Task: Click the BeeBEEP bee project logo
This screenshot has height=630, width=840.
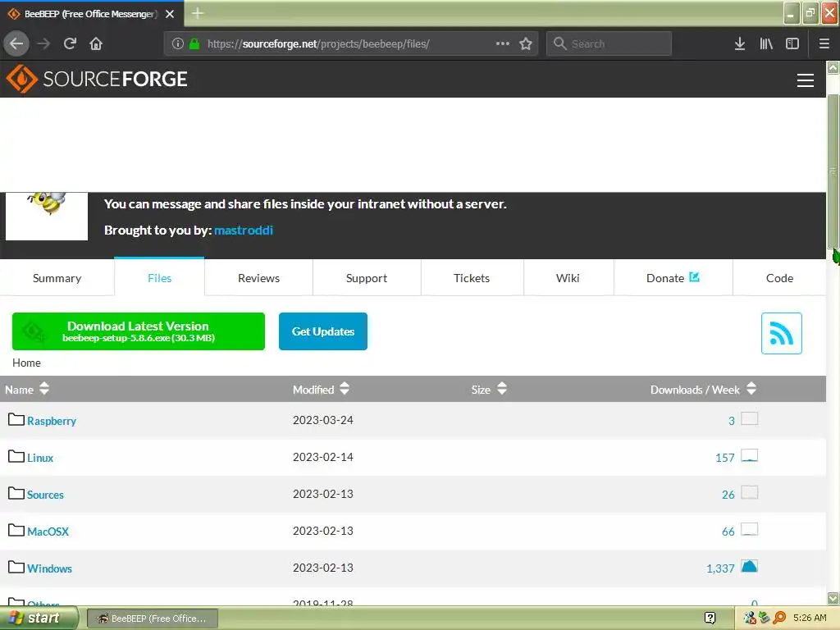Action: [47, 217]
